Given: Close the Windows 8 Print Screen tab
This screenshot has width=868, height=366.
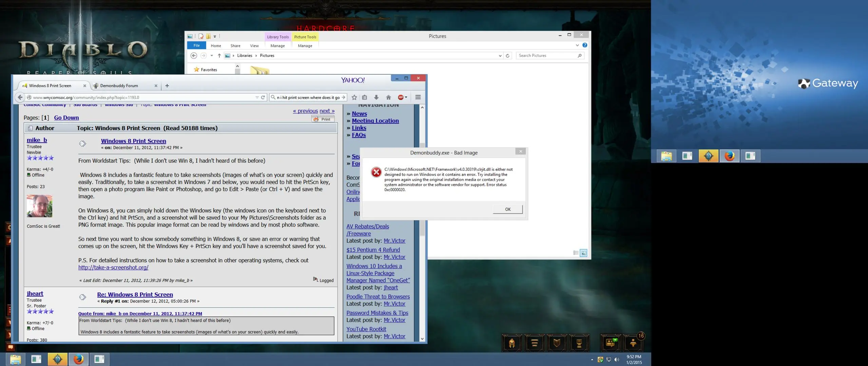Looking at the screenshot, I should tap(85, 86).
